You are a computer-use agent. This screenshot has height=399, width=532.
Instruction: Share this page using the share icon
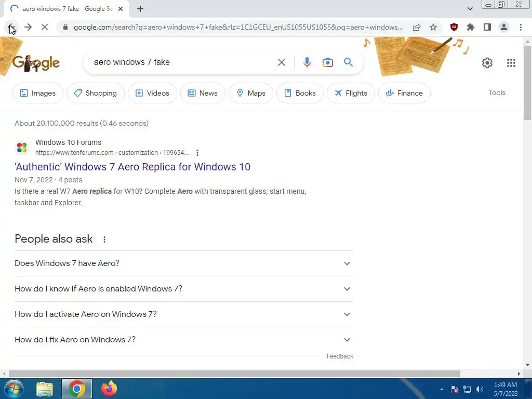(417, 27)
